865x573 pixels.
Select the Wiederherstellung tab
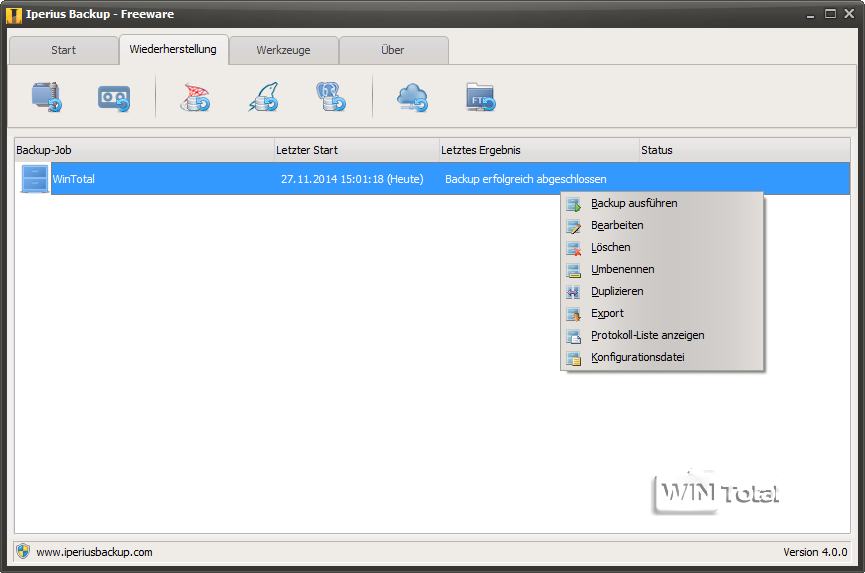[173, 50]
